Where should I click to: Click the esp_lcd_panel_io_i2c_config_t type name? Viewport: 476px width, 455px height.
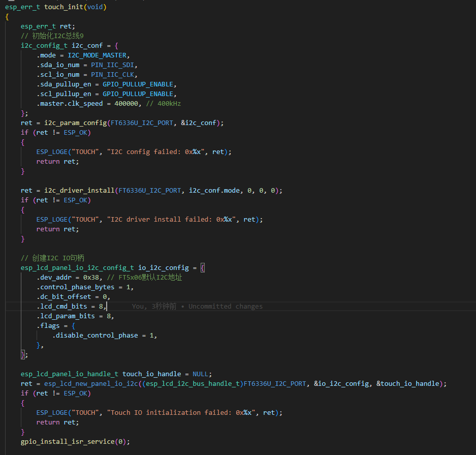[77, 267]
